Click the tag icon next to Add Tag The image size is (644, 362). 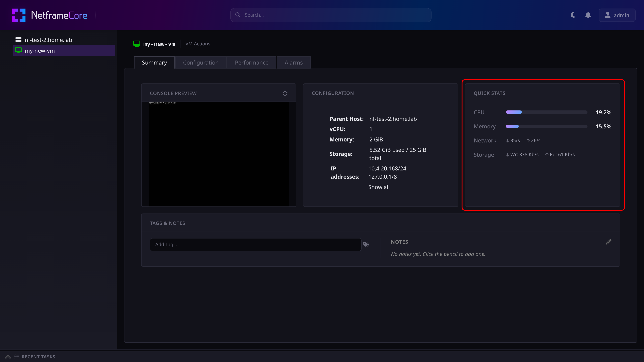[x=366, y=244]
